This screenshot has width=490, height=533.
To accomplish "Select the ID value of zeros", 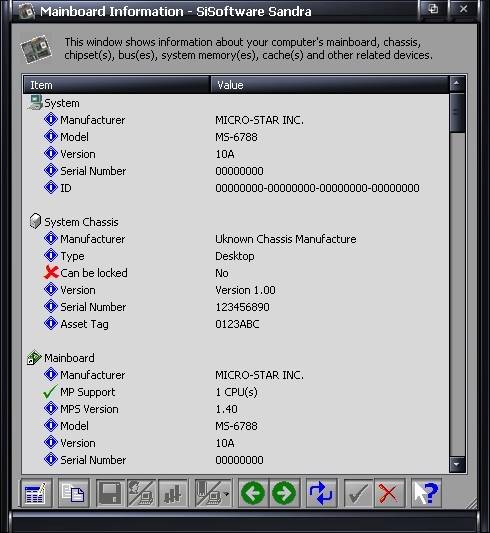I will click(x=317, y=188).
